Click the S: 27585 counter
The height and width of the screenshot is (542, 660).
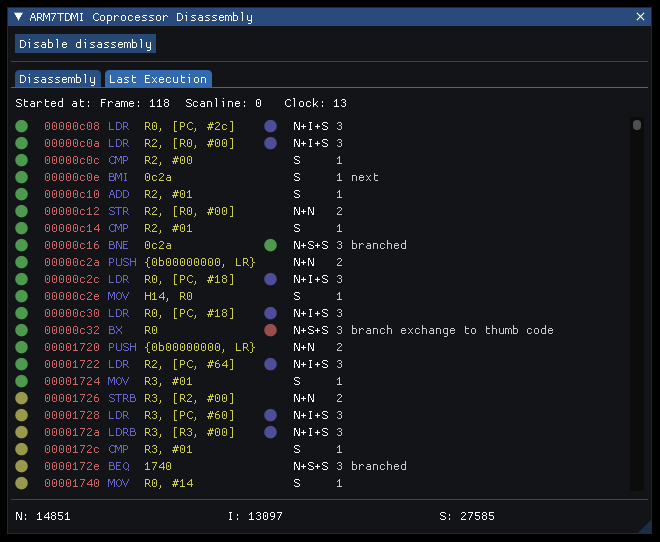(x=467, y=516)
